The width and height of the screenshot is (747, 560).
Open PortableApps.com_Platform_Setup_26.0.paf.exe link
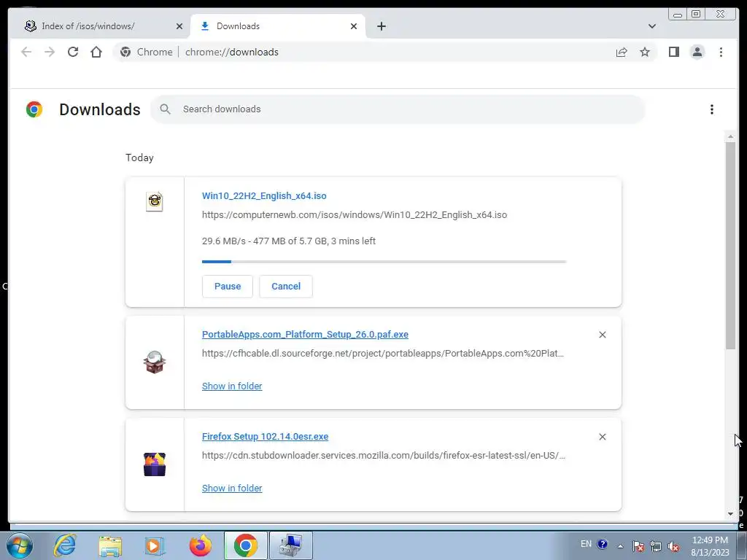point(305,334)
